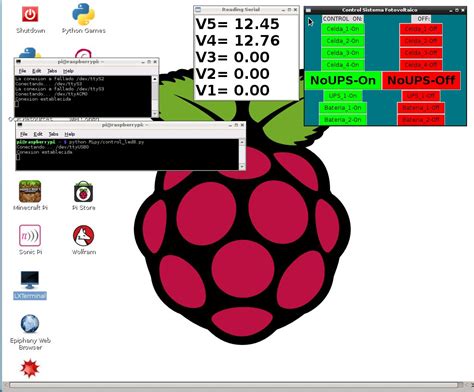
Task: Click the 'V2= 0.00' reading
Action: [x=232, y=74]
